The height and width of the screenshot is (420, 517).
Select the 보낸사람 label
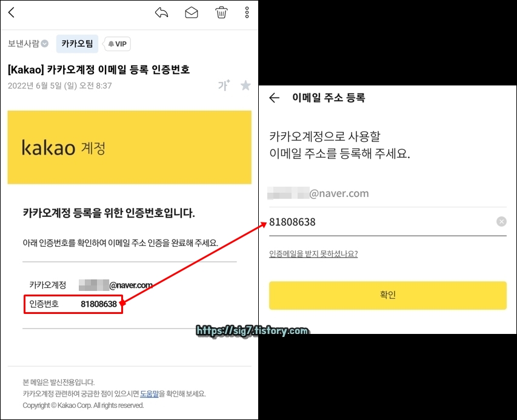click(24, 44)
